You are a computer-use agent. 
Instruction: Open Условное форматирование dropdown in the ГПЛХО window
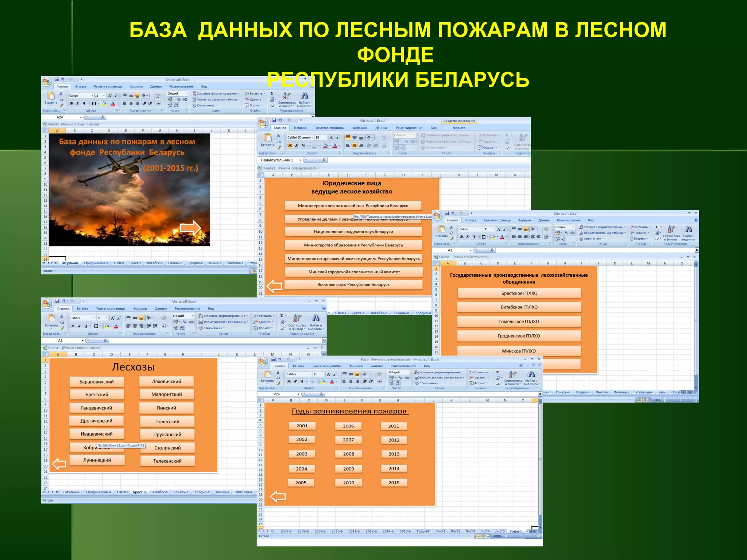602,227
